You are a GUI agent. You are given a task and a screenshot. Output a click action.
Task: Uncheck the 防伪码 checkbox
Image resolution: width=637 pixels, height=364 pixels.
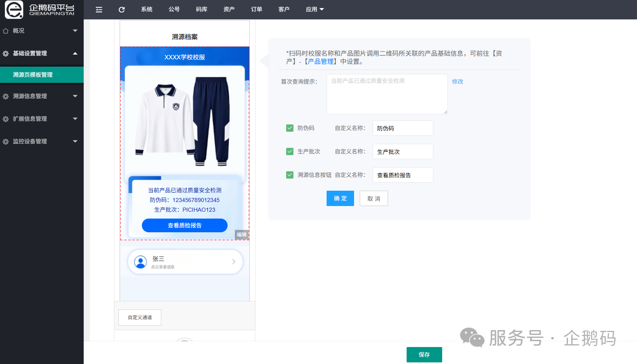tap(290, 128)
